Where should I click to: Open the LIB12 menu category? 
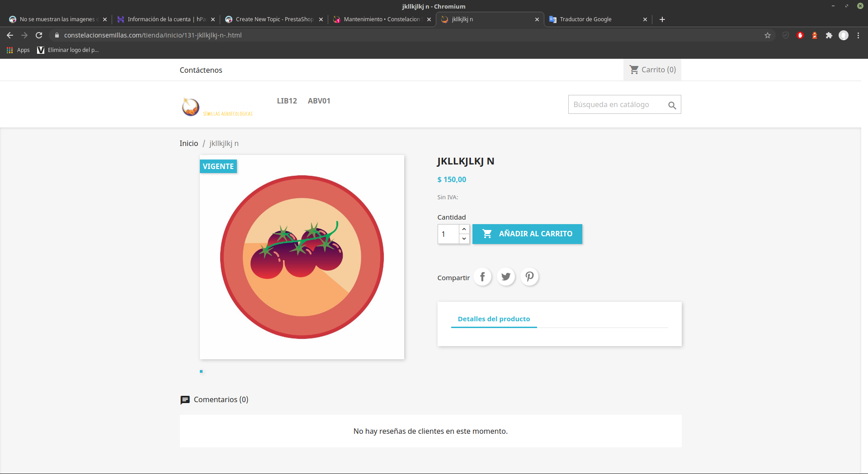[x=287, y=101]
